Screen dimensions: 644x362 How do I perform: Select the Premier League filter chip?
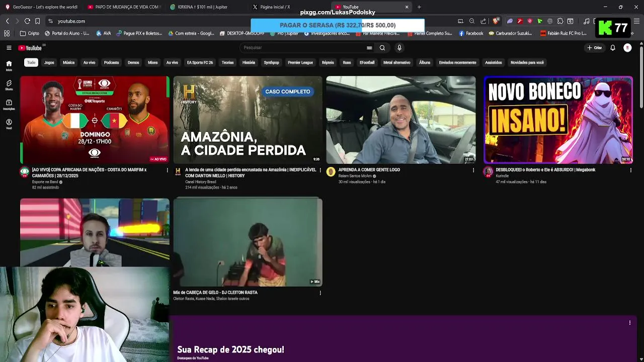point(300,62)
